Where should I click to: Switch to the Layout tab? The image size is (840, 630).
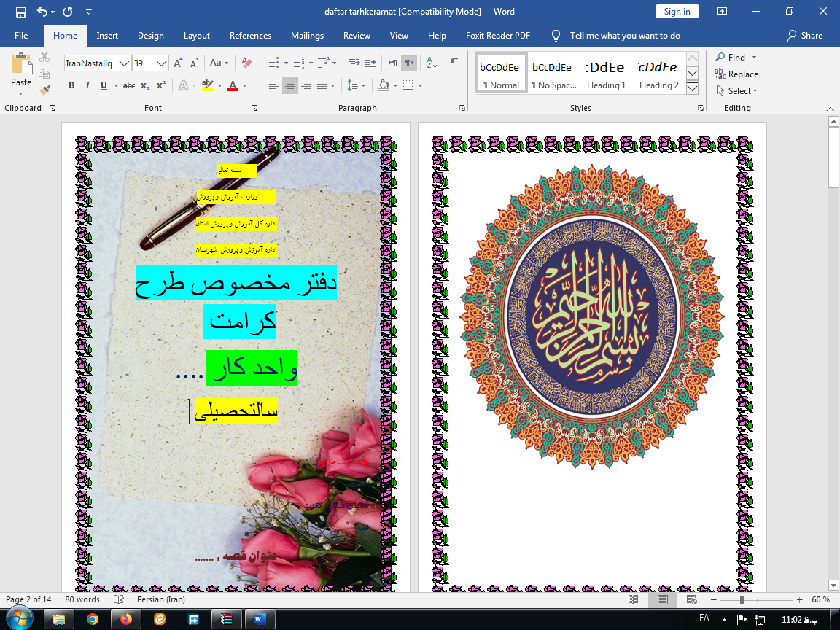coord(197,36)
